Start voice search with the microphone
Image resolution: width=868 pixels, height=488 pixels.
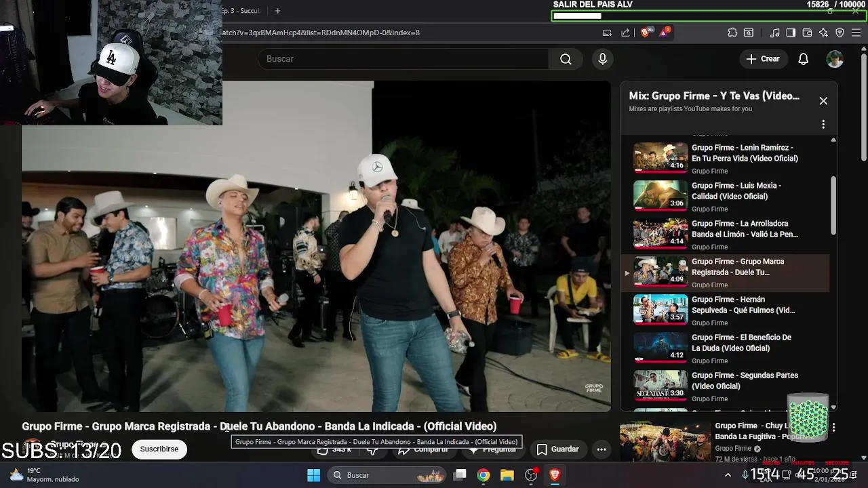click(x=602, y=59)
